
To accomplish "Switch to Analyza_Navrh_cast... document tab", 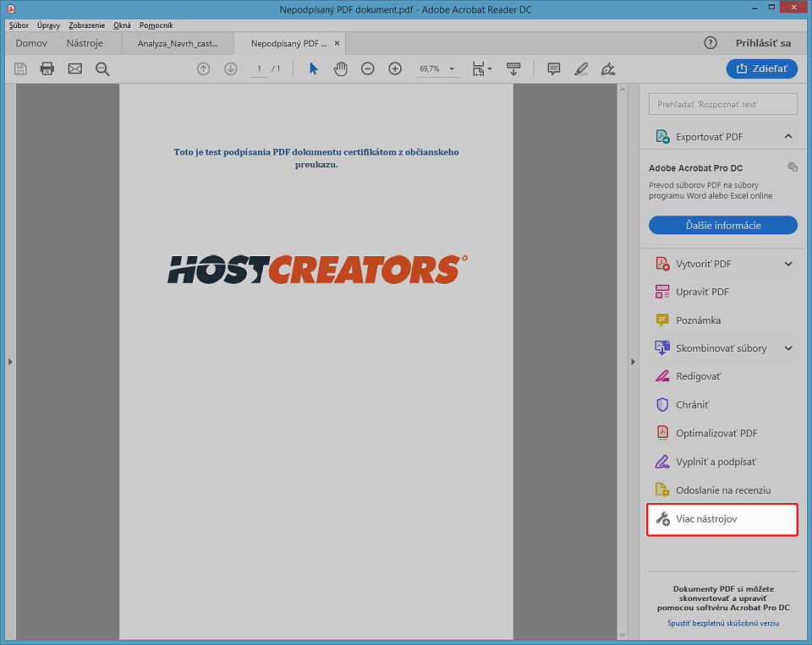I will tap(178, 43).
